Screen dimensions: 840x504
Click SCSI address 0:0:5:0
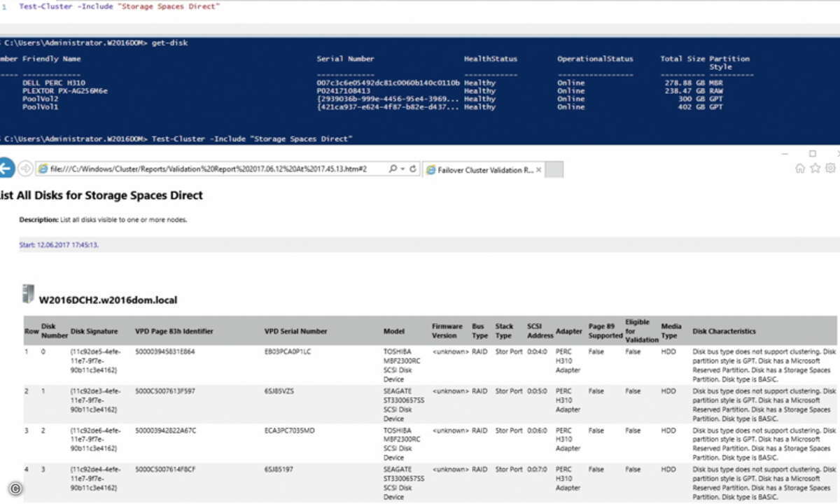[538, 391]
